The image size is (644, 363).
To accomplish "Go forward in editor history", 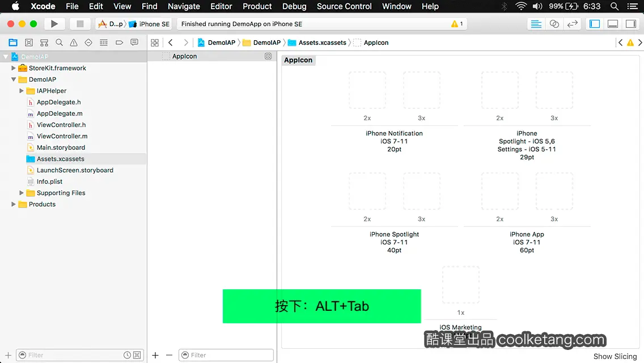I will (185, 43).
